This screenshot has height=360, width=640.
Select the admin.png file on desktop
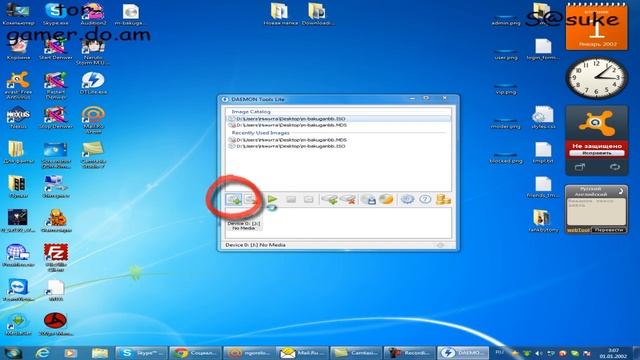tap(506, 19)
